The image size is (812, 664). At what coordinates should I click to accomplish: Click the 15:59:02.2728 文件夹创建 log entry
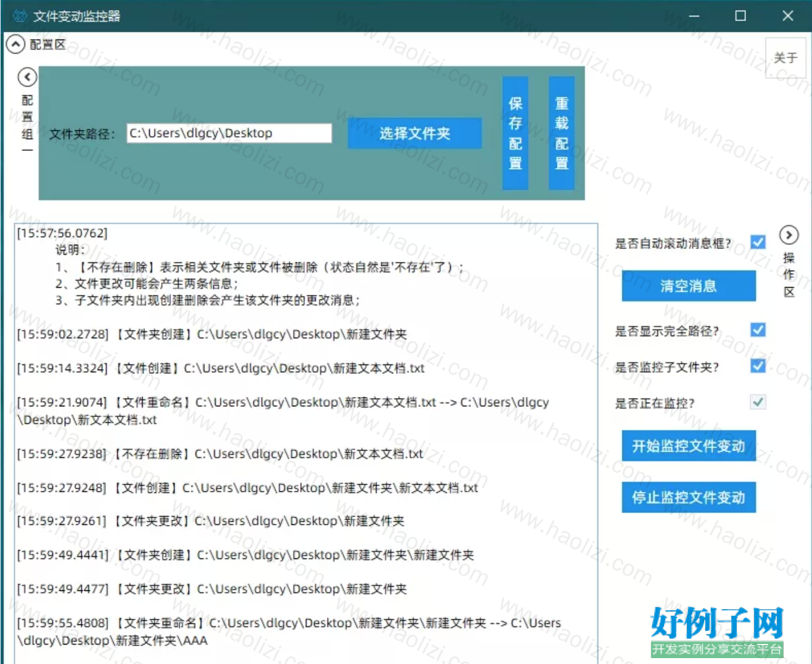tap(212, 334)
